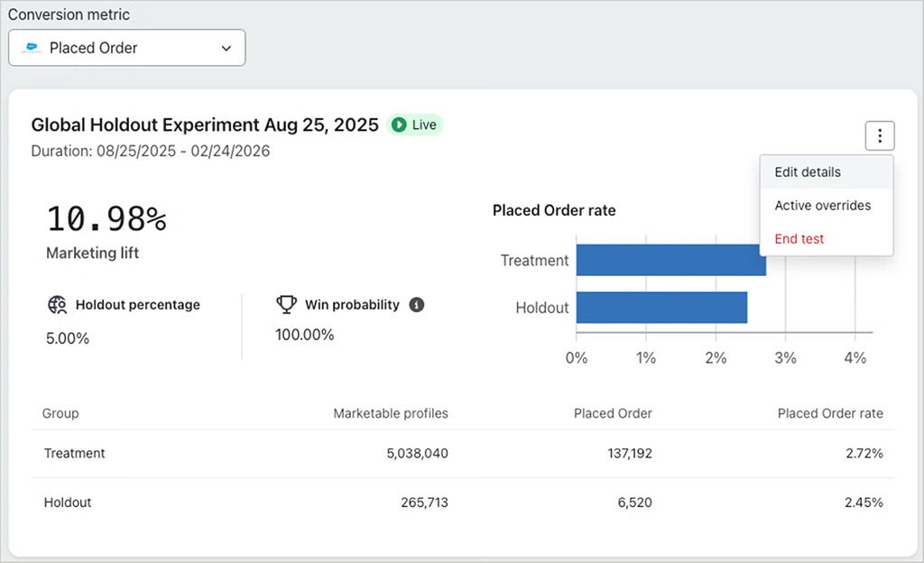The width and height of the screenshot is (924, 563).
Task: Click the Treatment chart axis label
Action: [x=534, y=261]
